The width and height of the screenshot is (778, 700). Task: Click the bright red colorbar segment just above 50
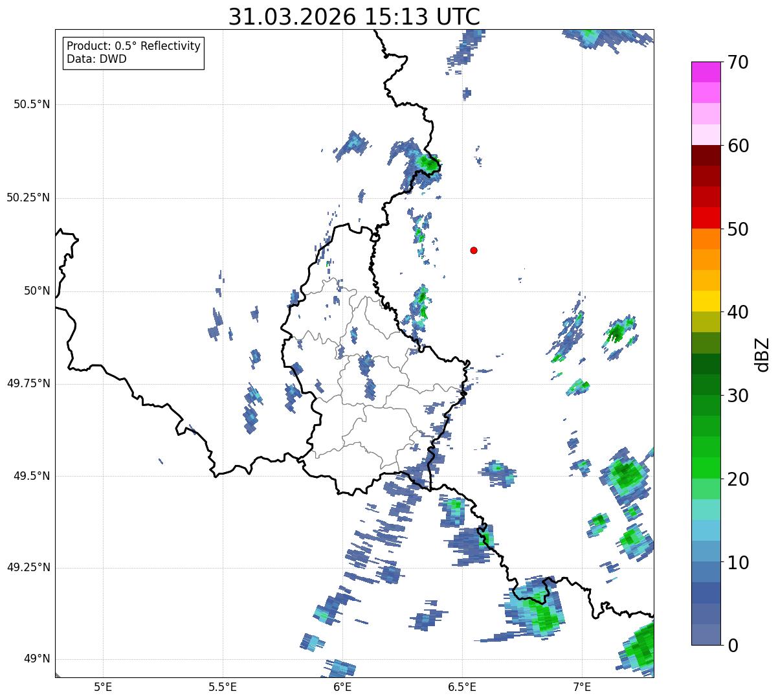pyautogui.click(x=706, y=218)
